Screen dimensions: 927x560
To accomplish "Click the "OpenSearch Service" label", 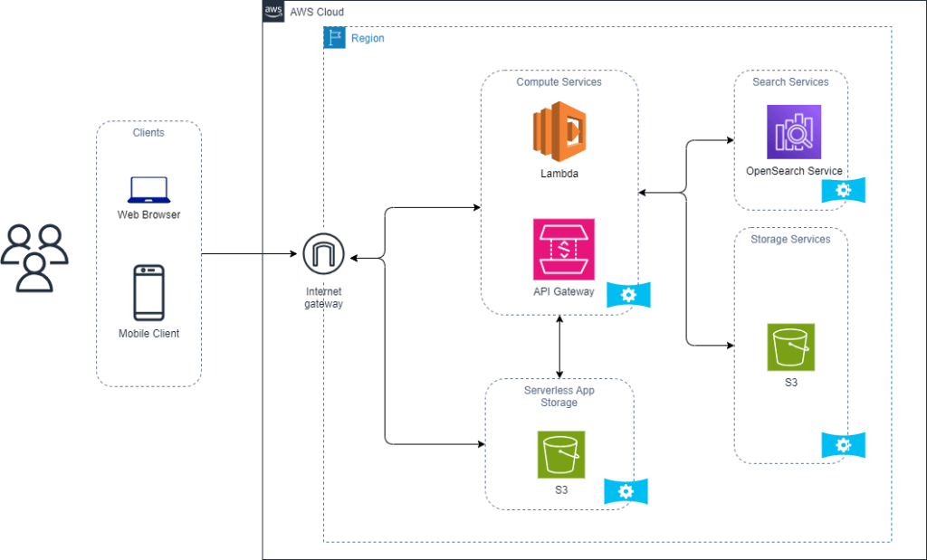I will coord(794,171).
